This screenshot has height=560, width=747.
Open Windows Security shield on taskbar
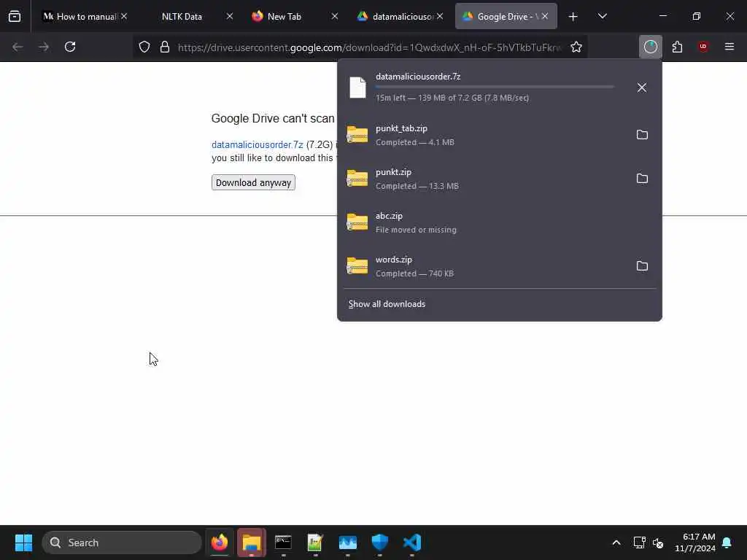(x=379, y=542)
